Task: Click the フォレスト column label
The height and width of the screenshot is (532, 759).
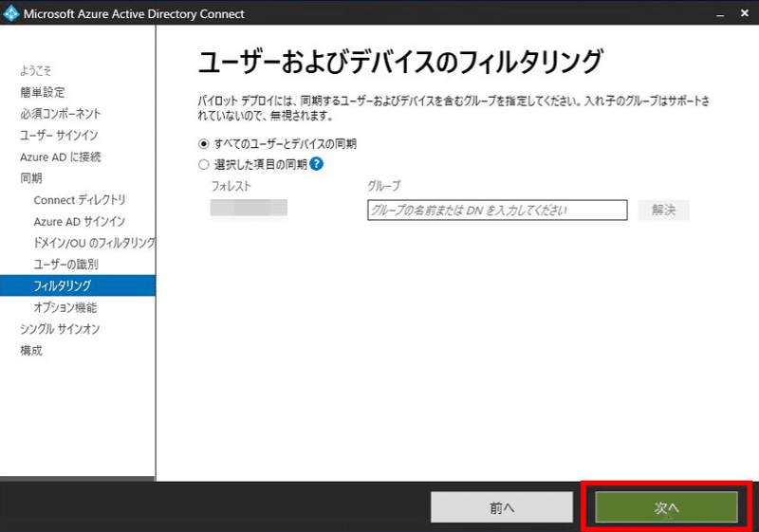Action: pos(231,186)
